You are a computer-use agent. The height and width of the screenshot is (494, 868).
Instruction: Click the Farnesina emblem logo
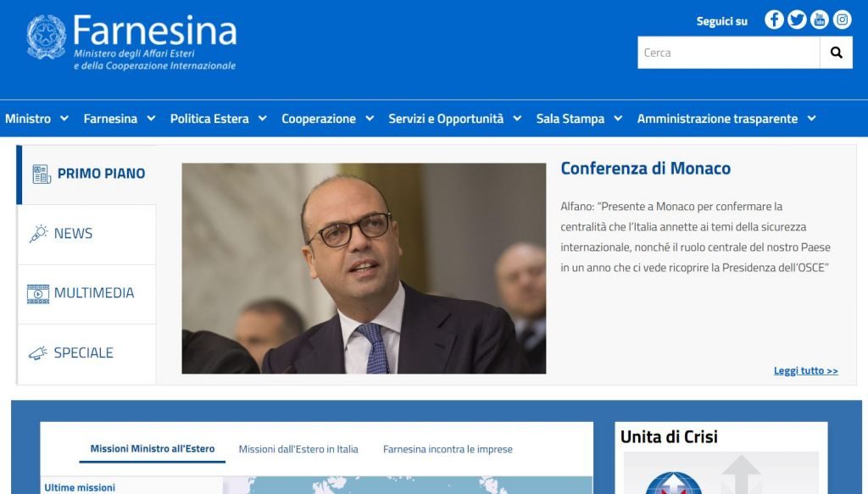pyautogui.click(x=47, y=37)
